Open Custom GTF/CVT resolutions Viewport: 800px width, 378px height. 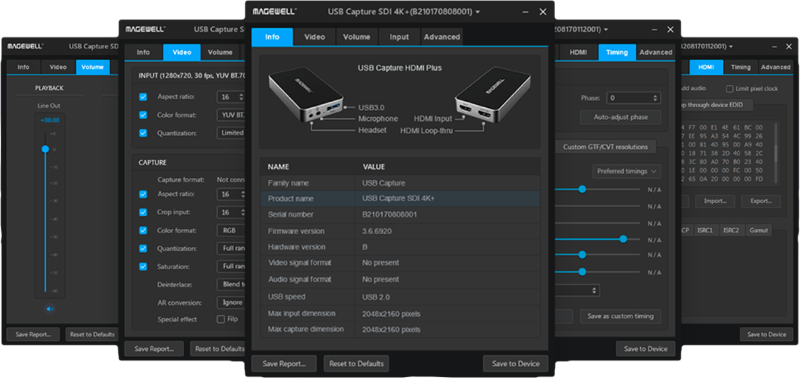(605, 147)
